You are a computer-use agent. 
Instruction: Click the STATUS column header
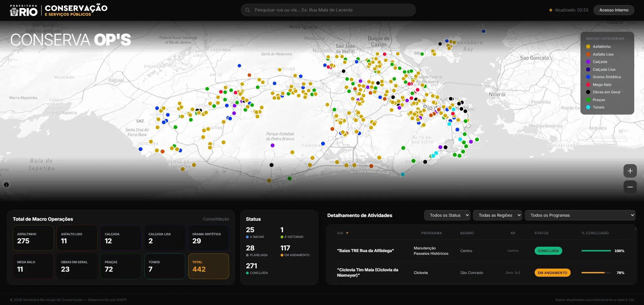pos(541,233)
